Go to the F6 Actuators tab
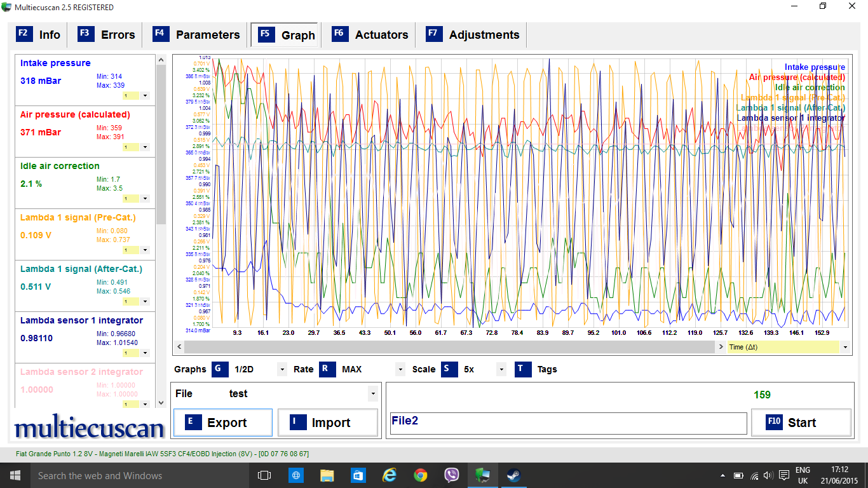Image resolution: width=868 pixels, height=488 pixels. 371,35
